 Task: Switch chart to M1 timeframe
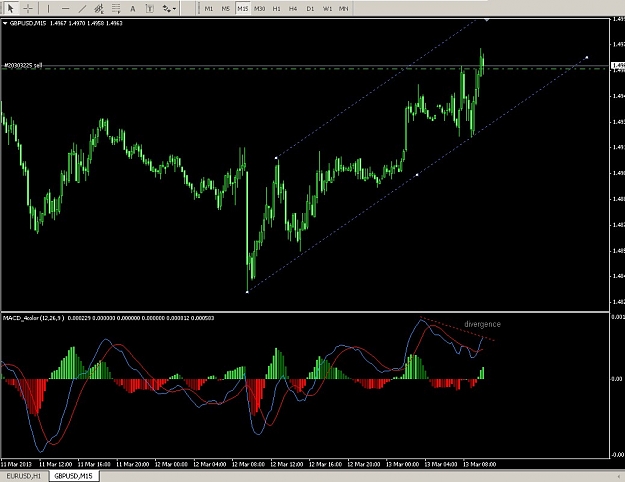point(208,8)
